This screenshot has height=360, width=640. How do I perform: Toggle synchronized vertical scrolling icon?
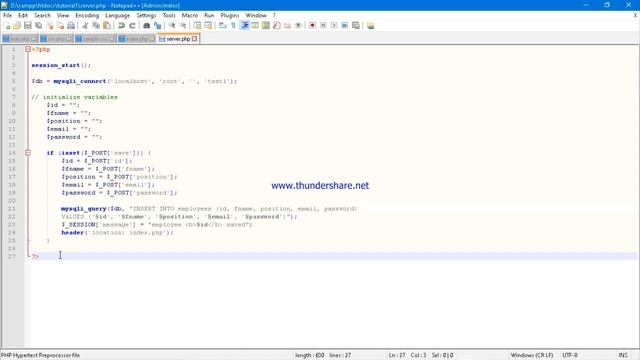(x=197, y=26)
